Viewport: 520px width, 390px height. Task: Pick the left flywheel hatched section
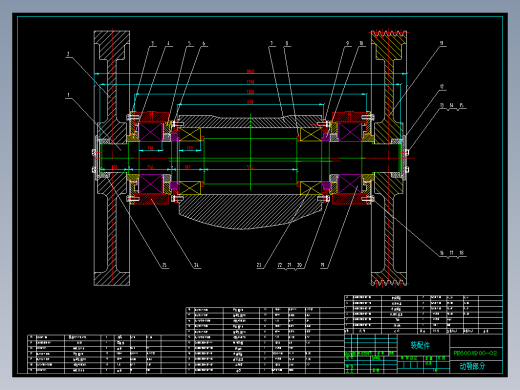click(x=112, y=158)
